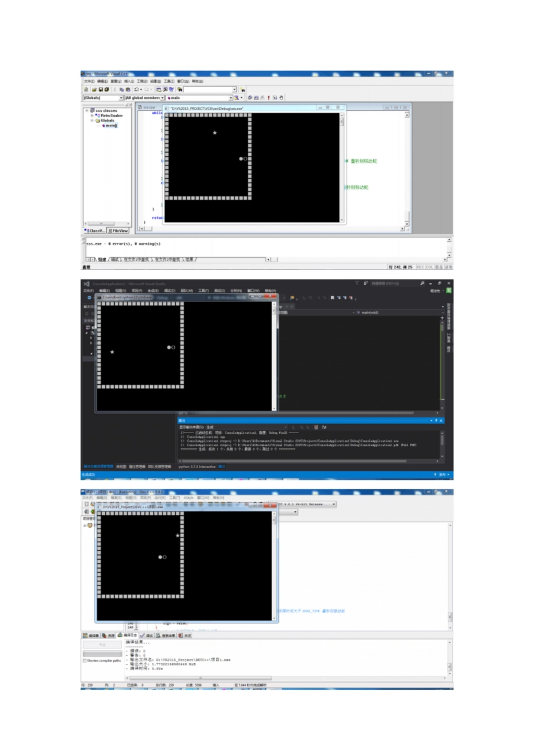Click 行 242, 列 25 status bar text
This screenshot has width=534, height=756.
click(x=401, y=267)
